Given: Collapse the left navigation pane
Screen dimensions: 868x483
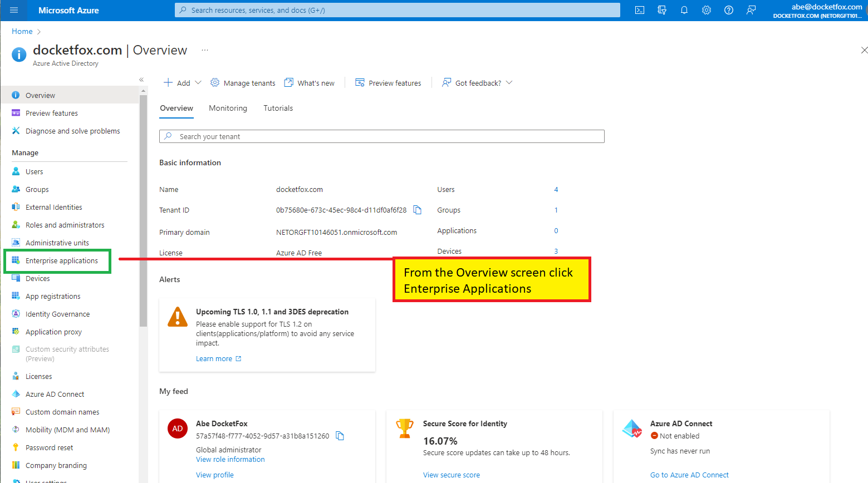Looking at the screenshot, I should coord(141,80).
